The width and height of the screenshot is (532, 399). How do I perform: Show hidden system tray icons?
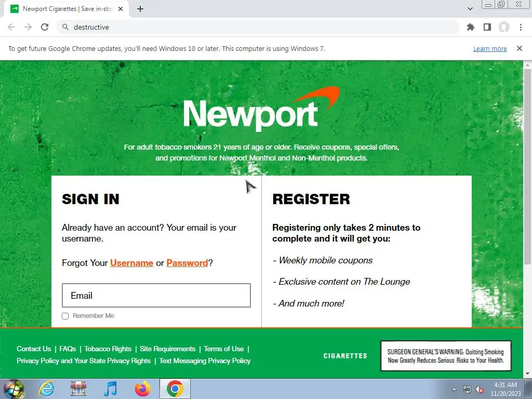tap(454, 389)
